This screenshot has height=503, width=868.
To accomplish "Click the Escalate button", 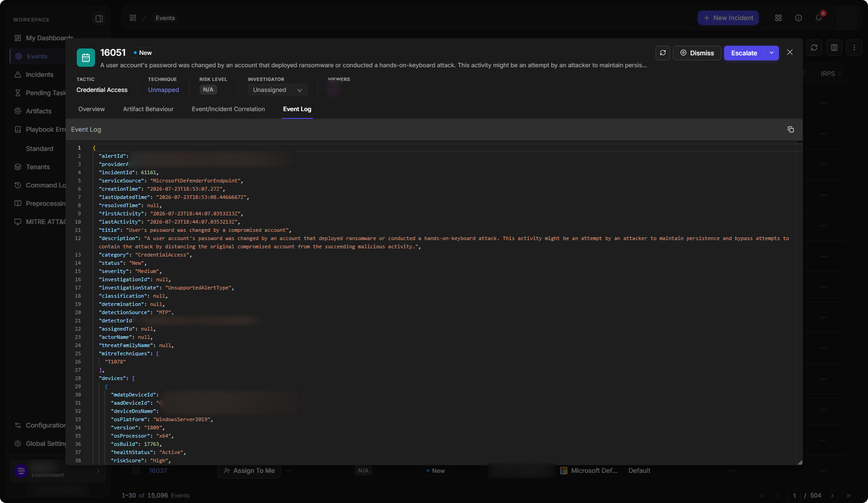I will point(744,53).
